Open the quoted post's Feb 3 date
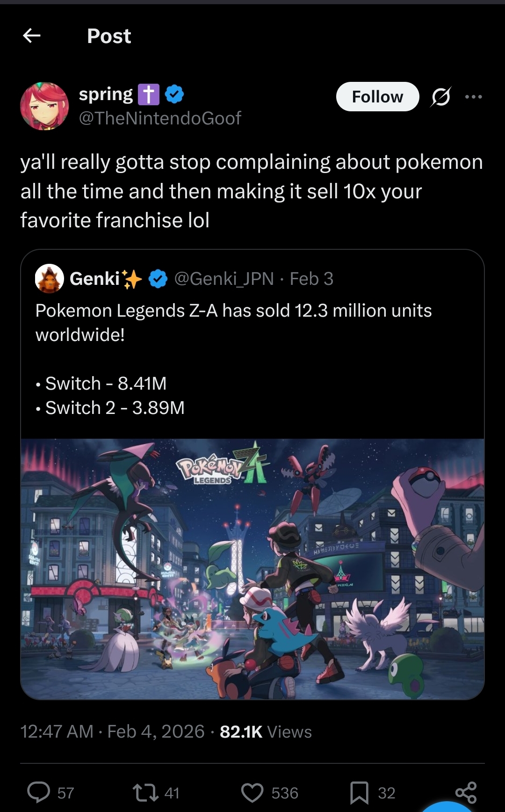Viewport: 505px width, 812px height. pos(311,279)
